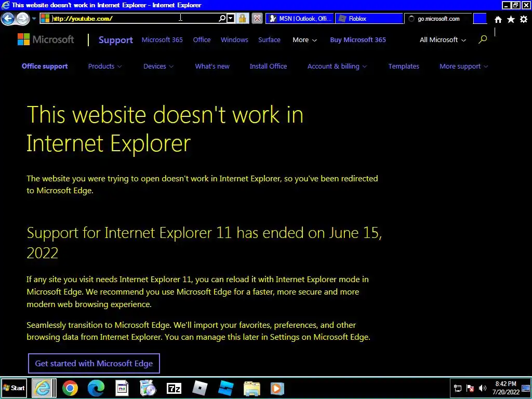The image size is (532, 399).
Task: Click the browser Back arrow button
Action: [x=8, y=18]
